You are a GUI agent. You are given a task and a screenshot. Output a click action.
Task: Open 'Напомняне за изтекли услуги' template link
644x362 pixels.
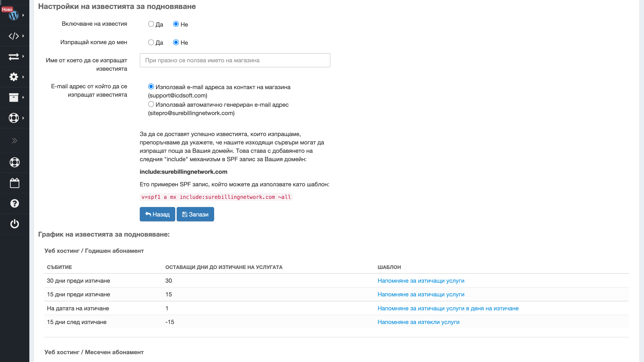tap(418, 322)
